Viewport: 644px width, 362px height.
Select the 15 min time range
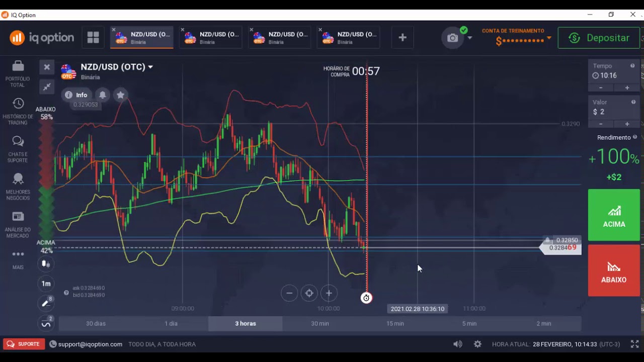coord(395,324)
